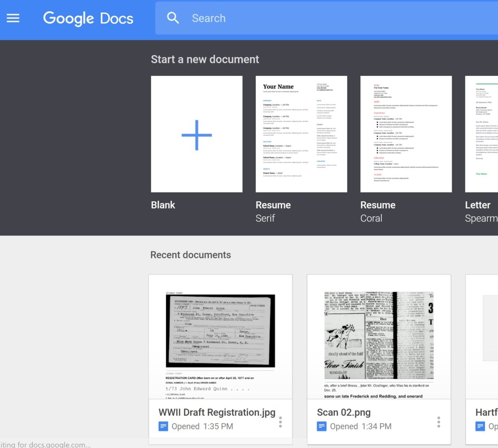Click the Recent documents section title
This screenshot has height=448, width=498.
pos(191,255)
